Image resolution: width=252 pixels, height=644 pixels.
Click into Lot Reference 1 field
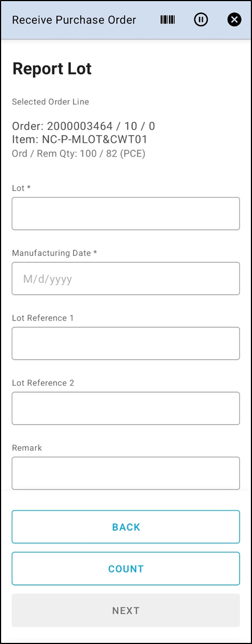click(x=126, y=343)
